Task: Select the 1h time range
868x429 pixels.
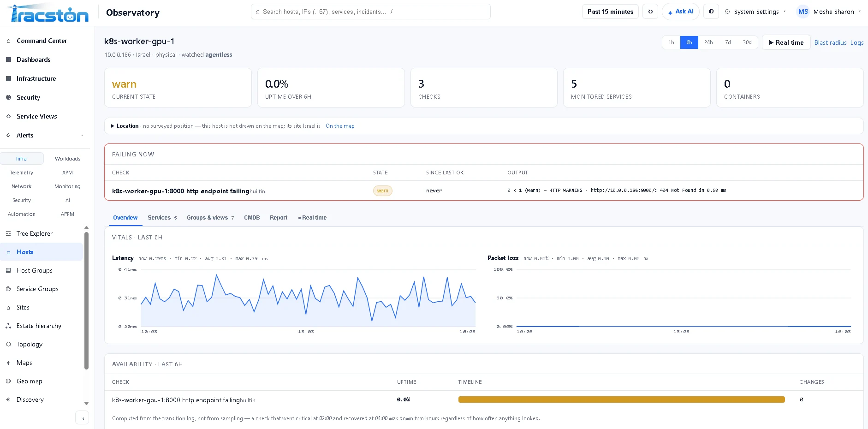Action: click(671, 42)
